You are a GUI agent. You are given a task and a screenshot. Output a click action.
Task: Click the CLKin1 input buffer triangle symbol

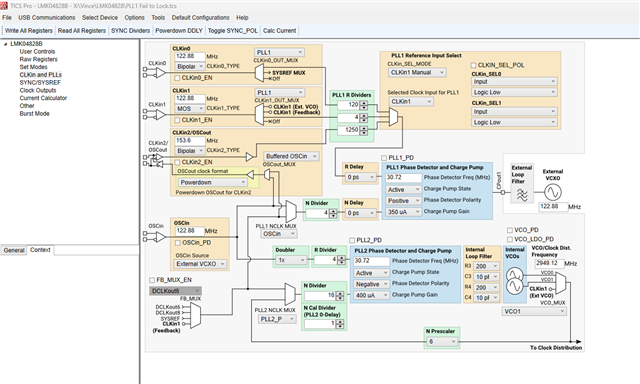(x=161, y=115)
